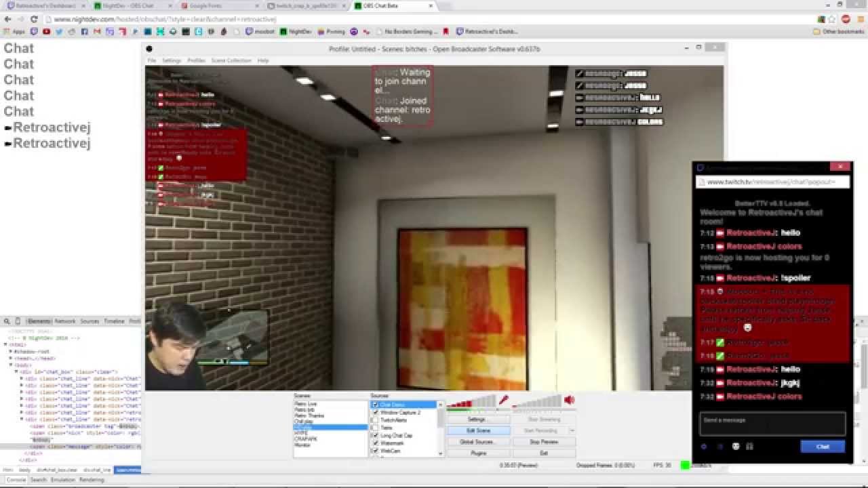Open the DevTools Timeline tab
The width and height of the screenshot is (868, 488).
coord(114,321)
